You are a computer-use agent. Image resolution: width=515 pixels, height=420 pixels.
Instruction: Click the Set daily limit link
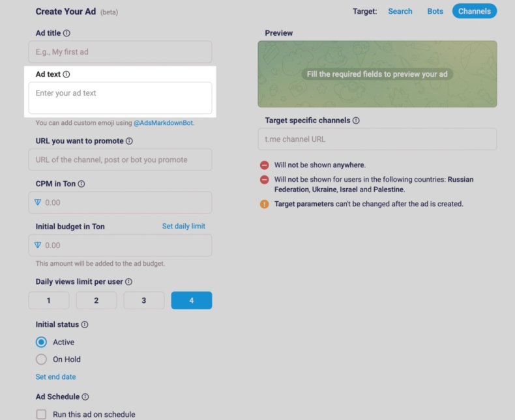point(184,226)
